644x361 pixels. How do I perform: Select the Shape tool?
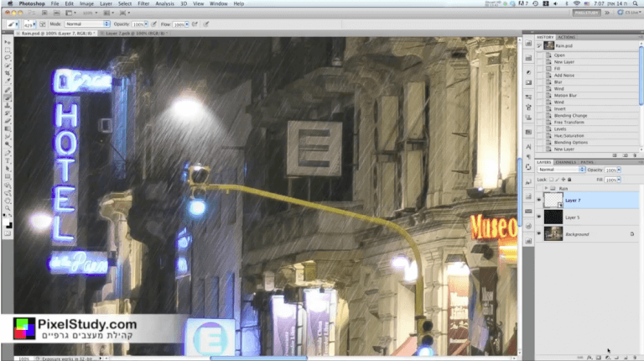click(8, 177)
